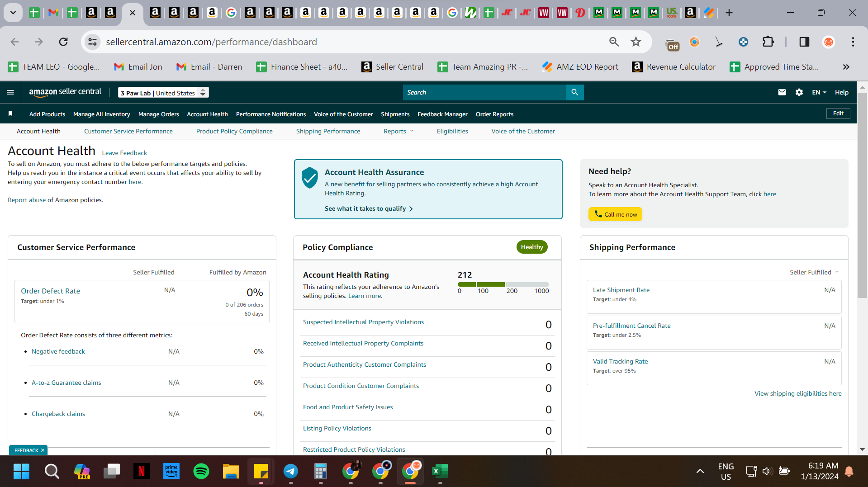Open Manage Orders in navigation bar
Image resolution: width=868 pixels, height=487 pixels.
[x=159, y=114]
